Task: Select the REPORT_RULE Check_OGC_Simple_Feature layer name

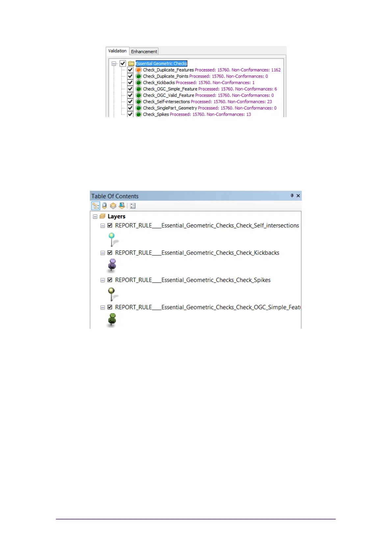Action: pyautogui.click(x=208, y=307)
